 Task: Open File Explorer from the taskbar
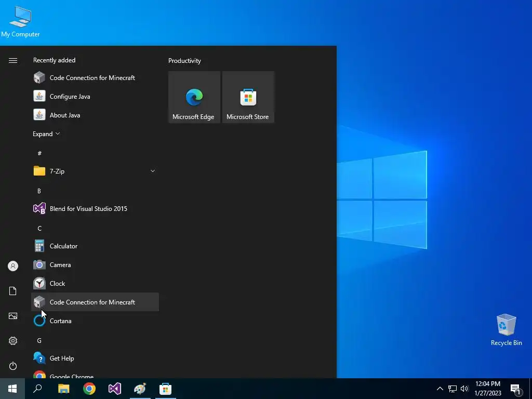pos(63,389)
